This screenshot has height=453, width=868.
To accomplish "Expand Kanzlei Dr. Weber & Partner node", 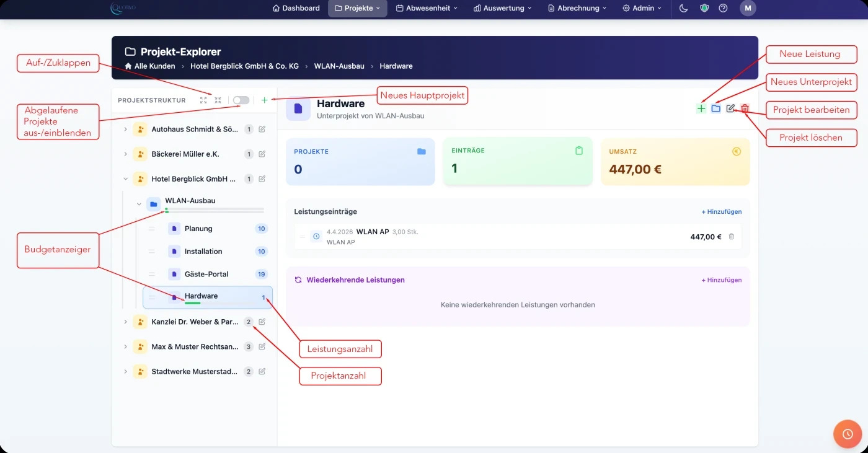I will tap(125, 322).
